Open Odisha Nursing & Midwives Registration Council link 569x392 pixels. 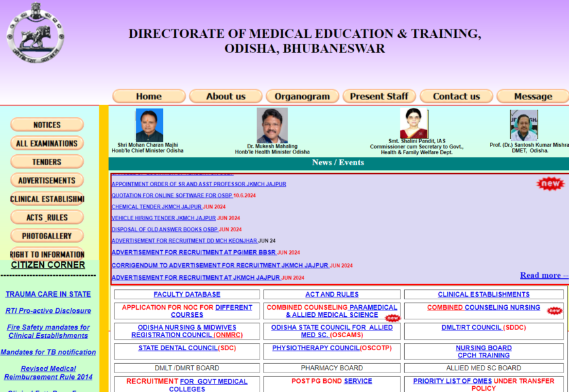click(187, 331)
